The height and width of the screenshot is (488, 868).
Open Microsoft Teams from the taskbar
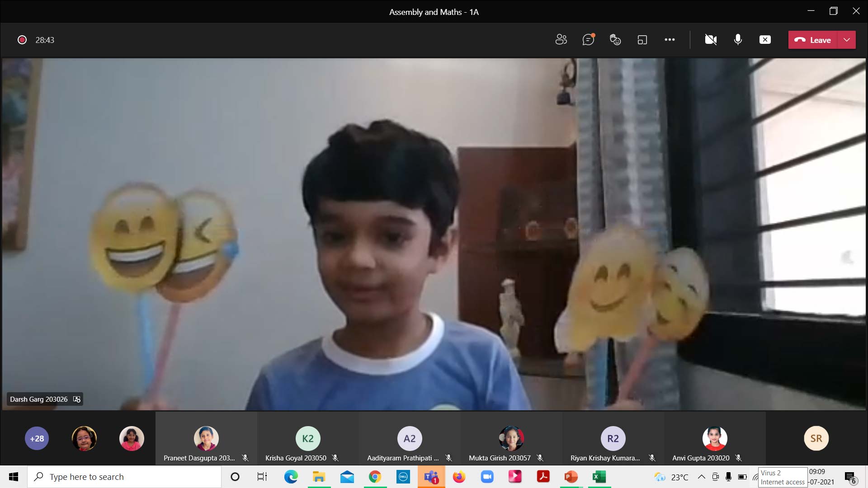point(431,477)
